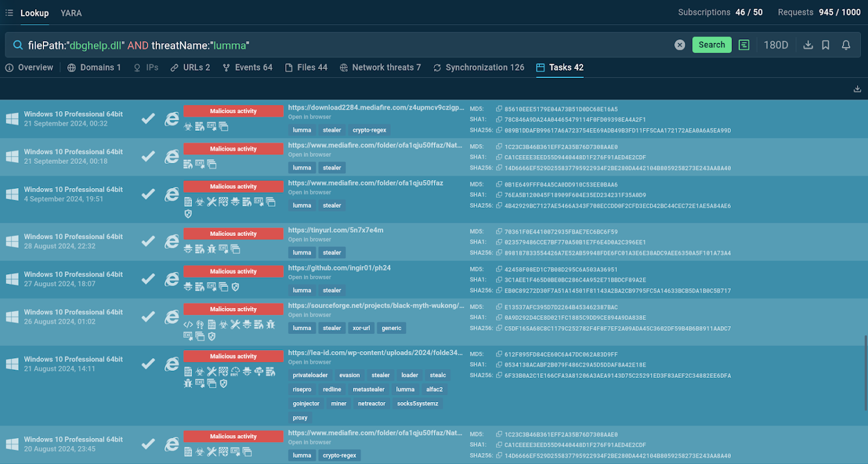Copy SHA256 starting with 089B1DDAFB99617A

(499, 131)
